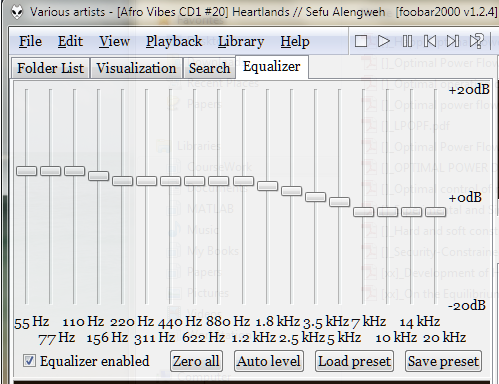Open the Playback menu
499x384 pixels.
(x=174, y=42)
